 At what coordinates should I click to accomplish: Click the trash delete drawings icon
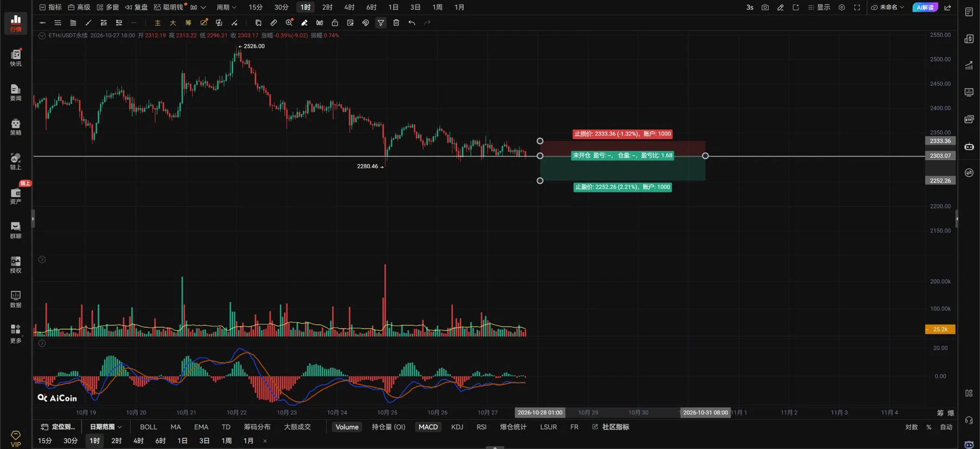[396, 23]
